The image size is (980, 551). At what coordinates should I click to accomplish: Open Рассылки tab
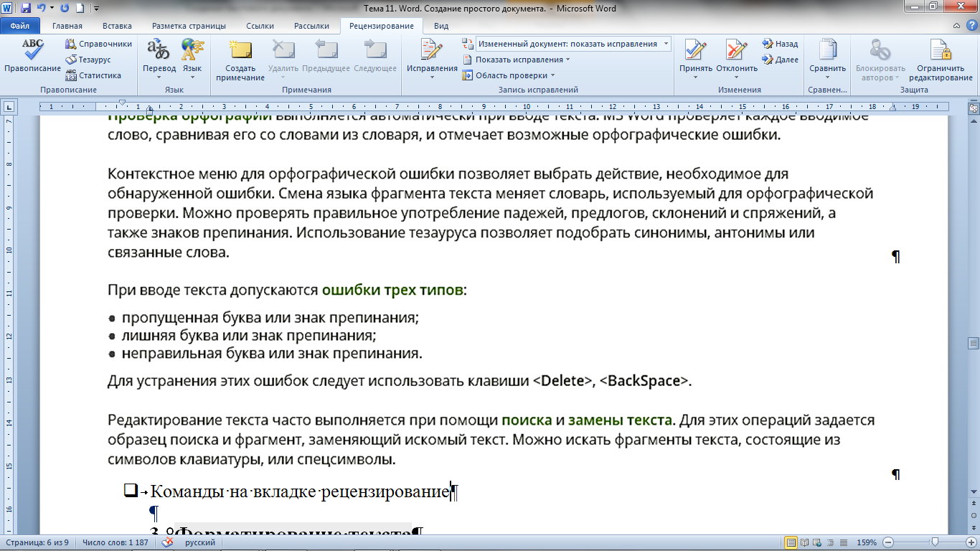(311, 26)
